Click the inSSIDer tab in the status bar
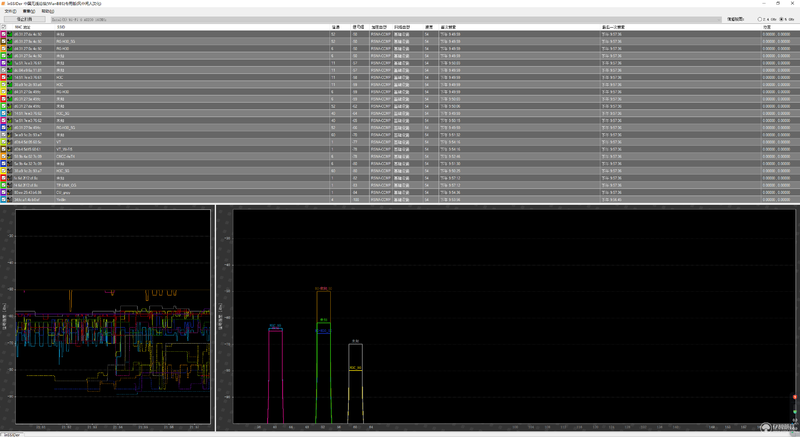The width and height of the screenshot is (800, 437). click(11, 434)
